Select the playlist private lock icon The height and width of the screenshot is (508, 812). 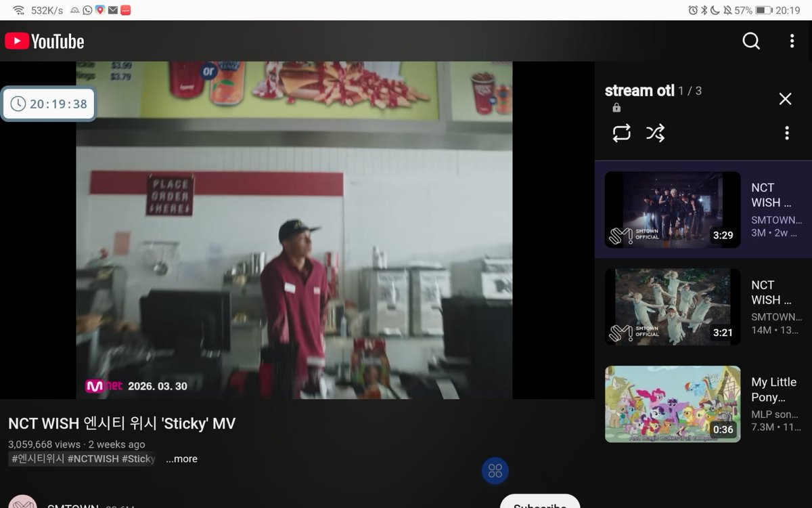(616, 108)
